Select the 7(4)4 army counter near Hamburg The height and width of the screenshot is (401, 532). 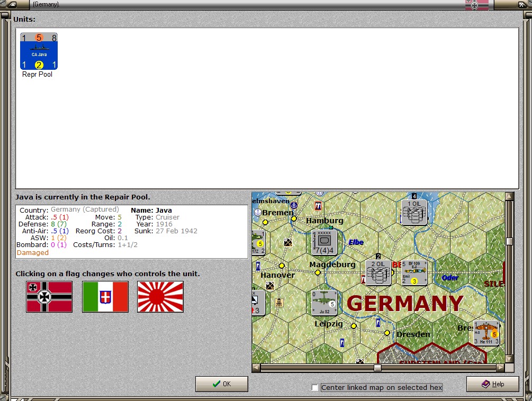tap(324, 241)
